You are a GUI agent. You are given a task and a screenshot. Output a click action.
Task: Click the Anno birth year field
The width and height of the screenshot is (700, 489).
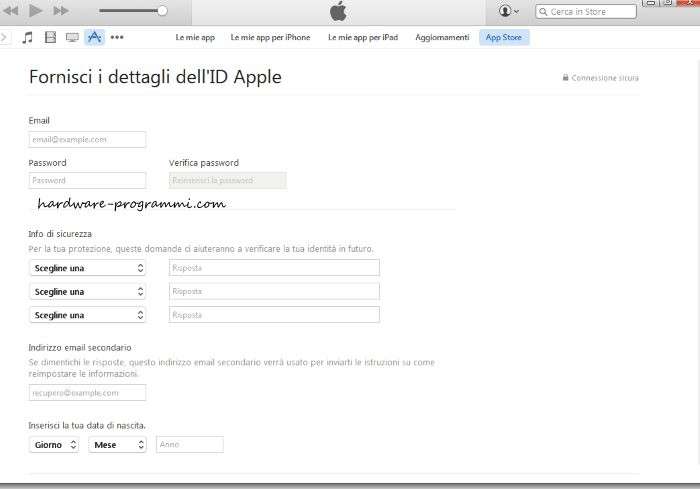[190, 444]
